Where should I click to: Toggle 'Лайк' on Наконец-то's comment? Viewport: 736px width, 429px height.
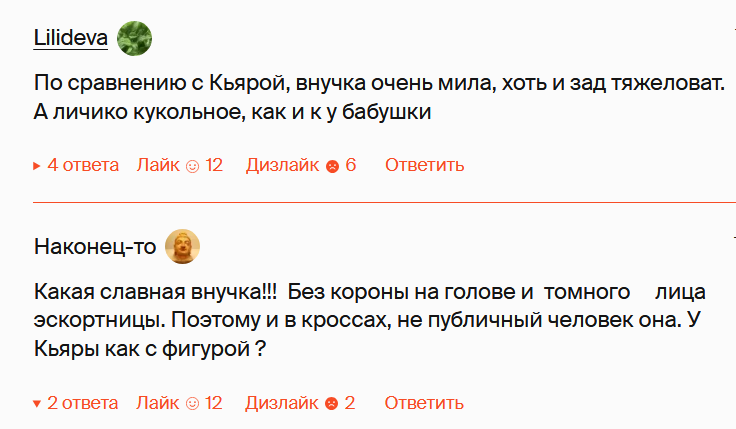pos(157,404)
